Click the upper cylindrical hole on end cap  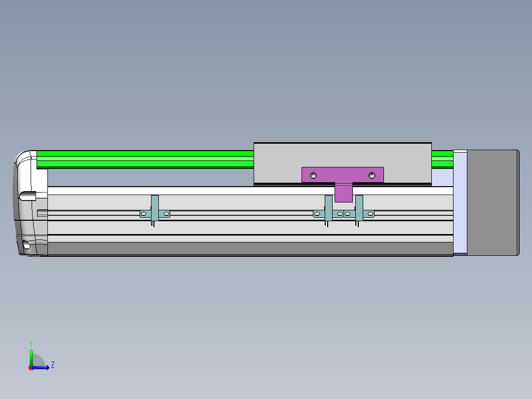coord(28,196)
